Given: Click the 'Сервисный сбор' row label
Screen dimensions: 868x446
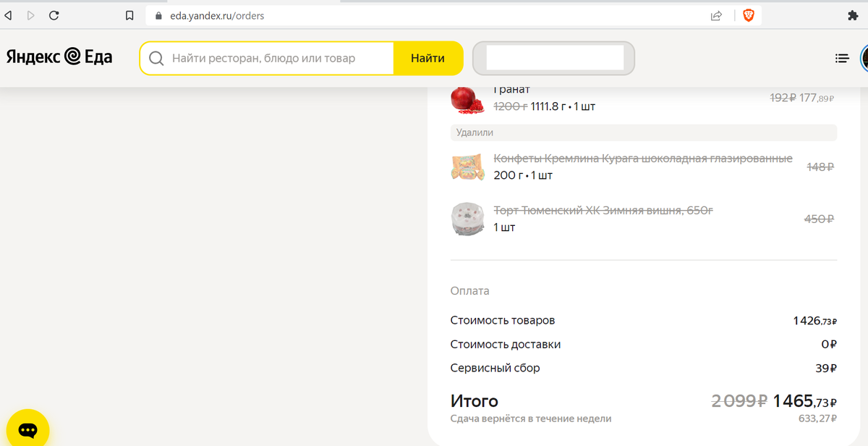Looking at the screenshot, I should click(x=495, y=369).
